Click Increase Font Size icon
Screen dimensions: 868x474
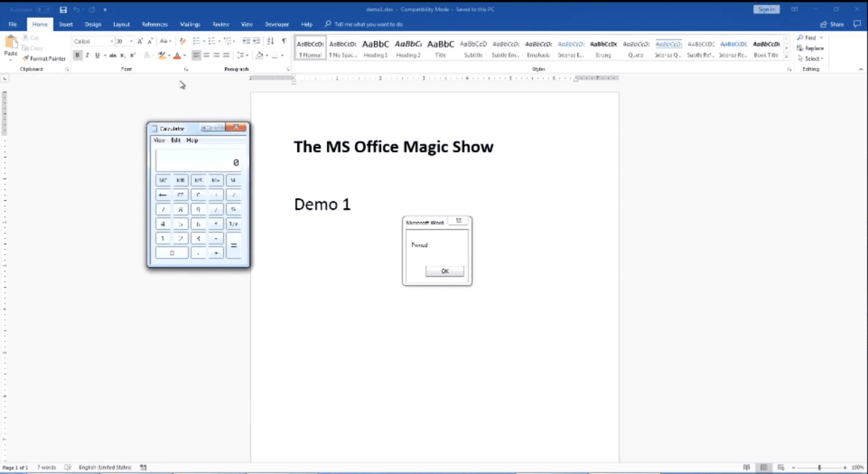click(x=140, y=41)
